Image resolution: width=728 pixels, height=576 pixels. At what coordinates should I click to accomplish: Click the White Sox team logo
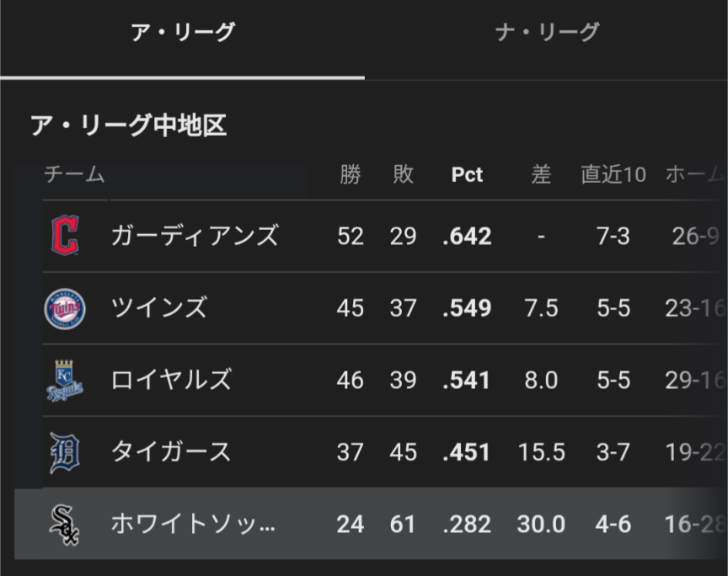65,525
